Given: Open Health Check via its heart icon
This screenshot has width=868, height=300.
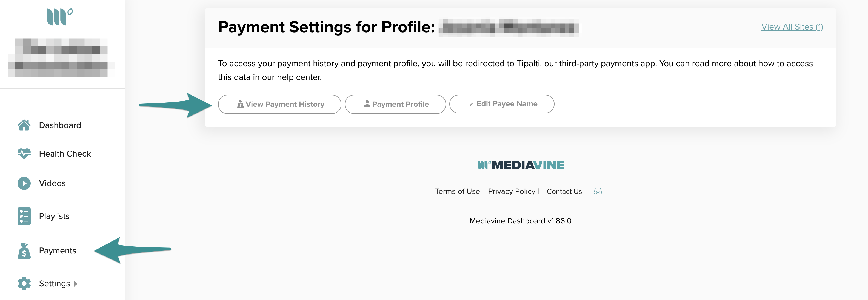Looking at the screenshot, I should [x=24, y=154].
